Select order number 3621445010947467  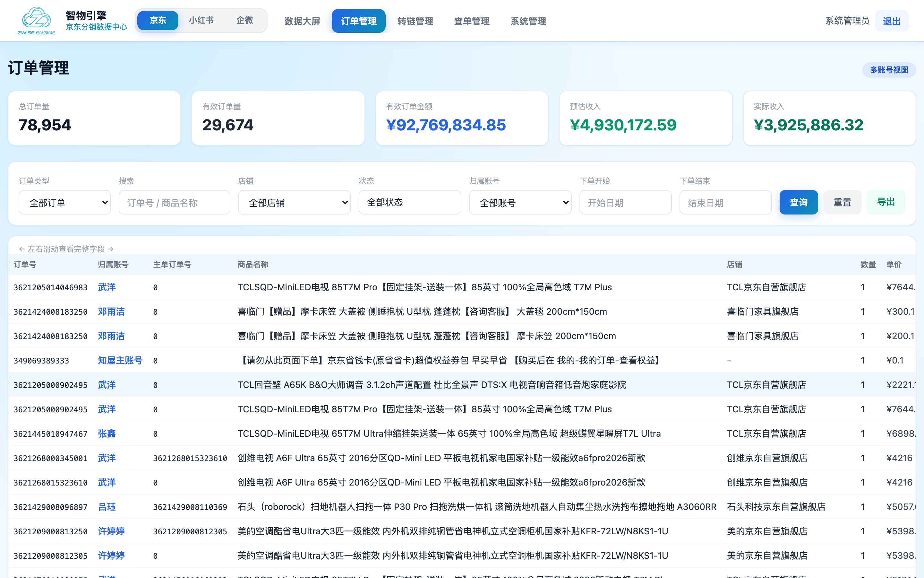[50, 434]
